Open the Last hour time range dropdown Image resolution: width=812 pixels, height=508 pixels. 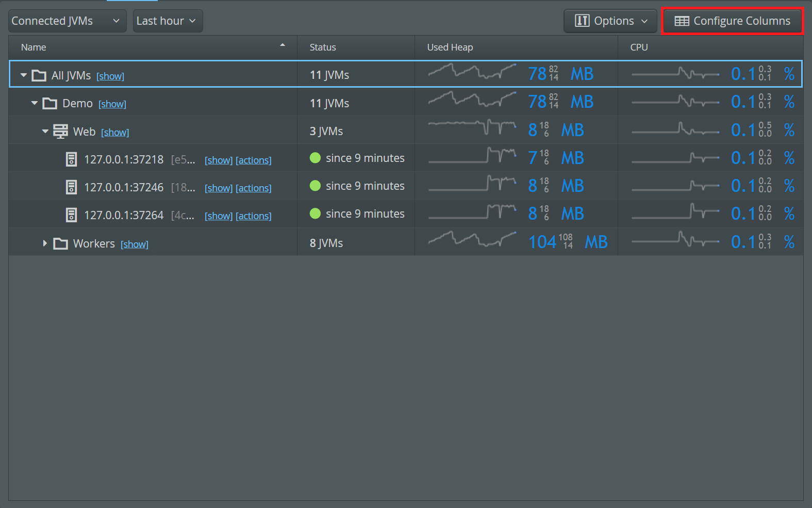coord(168,21)
